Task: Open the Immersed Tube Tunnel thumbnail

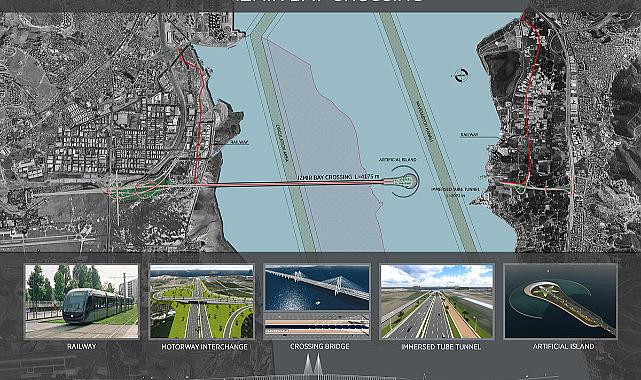Action: point(437,302)
